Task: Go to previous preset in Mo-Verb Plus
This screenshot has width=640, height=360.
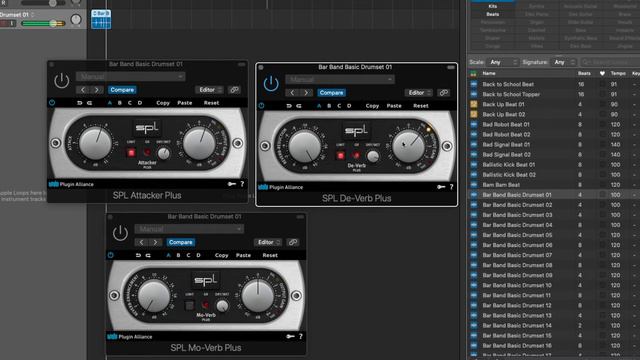Action: click(142, 242)
